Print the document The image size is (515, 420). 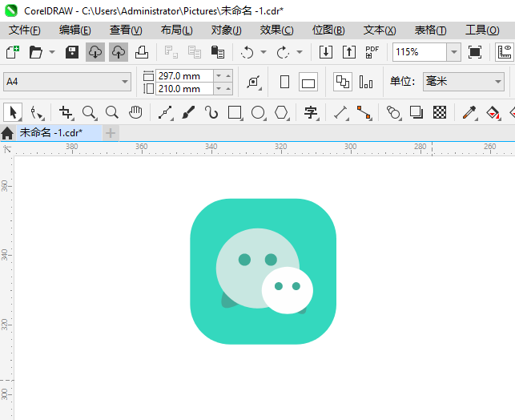142,52
